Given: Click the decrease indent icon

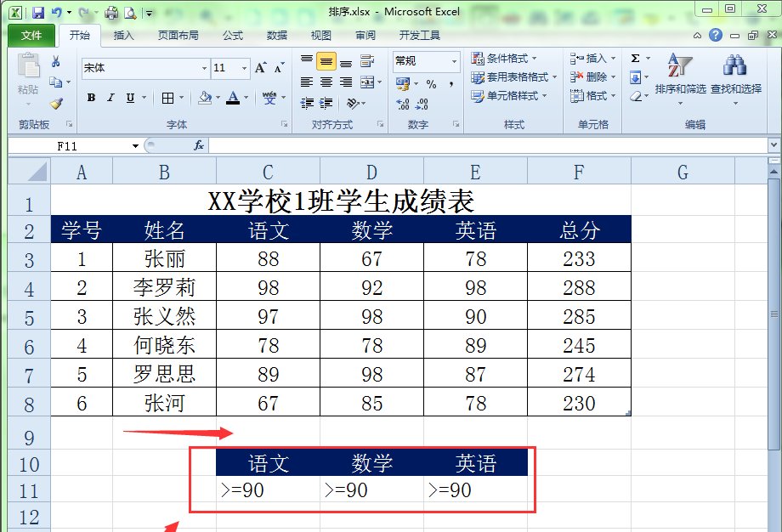Looking at the screenshot, I should [307, 103].
